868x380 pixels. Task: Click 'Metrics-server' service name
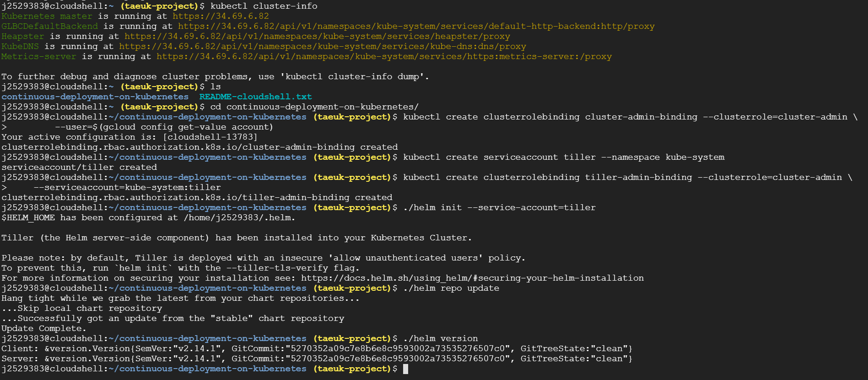pos(39,56)
